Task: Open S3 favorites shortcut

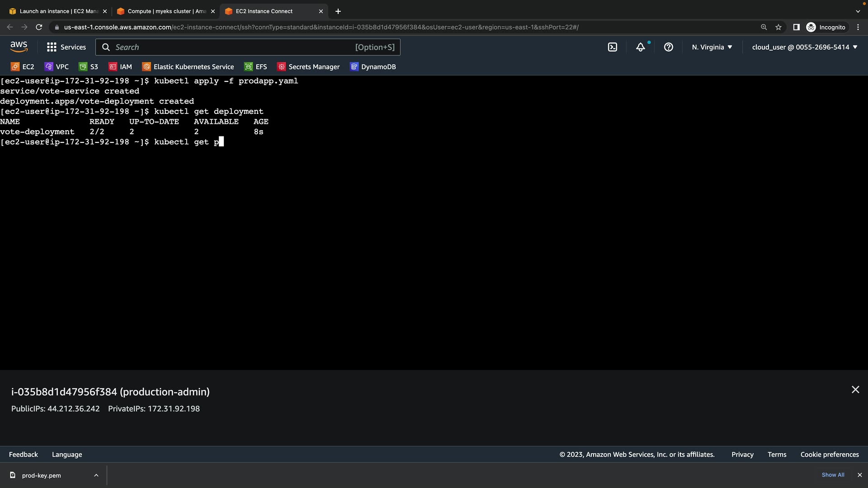Action: click(89, 67)
